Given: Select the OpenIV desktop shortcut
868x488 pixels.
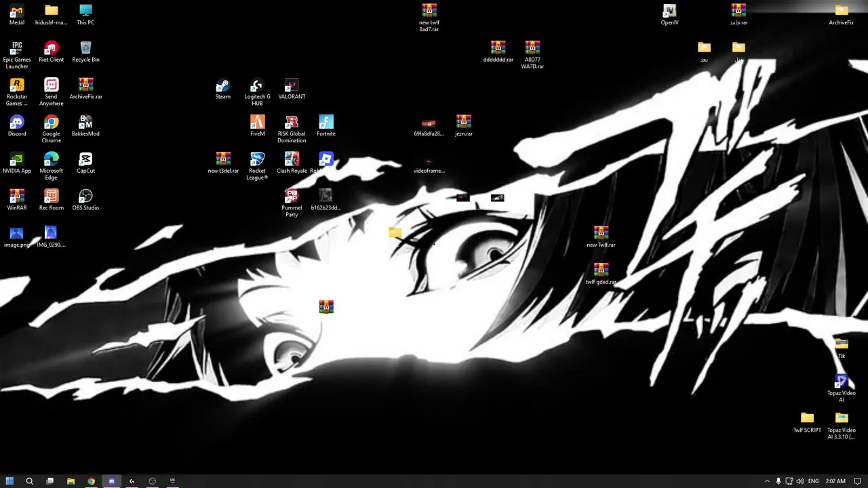Looking at the screenshot, I should (x=669, y=15).
